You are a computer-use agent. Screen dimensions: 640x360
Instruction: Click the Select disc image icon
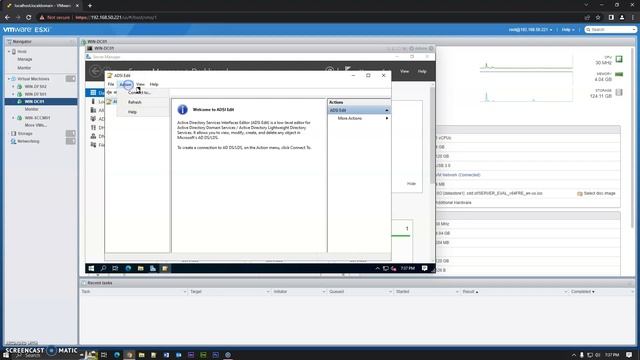580,193
